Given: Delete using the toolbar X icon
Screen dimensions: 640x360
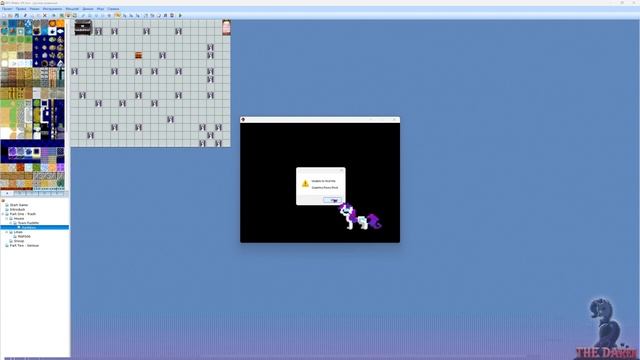Looking at the screenshot, I should (x=45, y=16).
